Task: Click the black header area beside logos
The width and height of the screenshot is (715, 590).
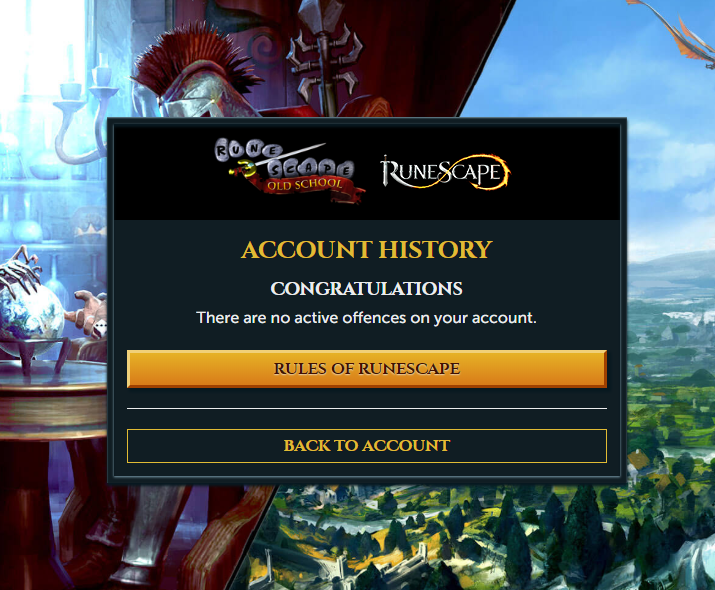Action: pyautogui.click(x=164, y=173)
